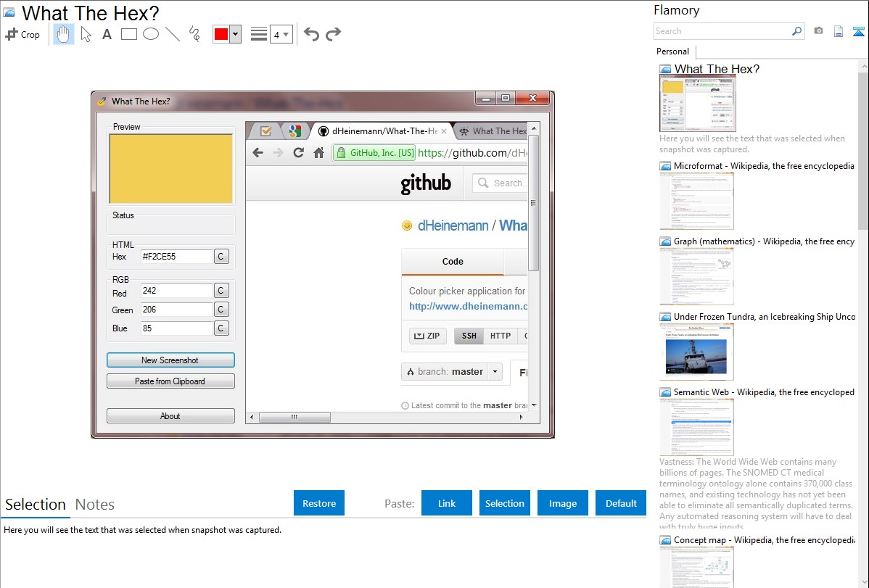
Task: Open the line width 4 dropdown
Action: 281,34
